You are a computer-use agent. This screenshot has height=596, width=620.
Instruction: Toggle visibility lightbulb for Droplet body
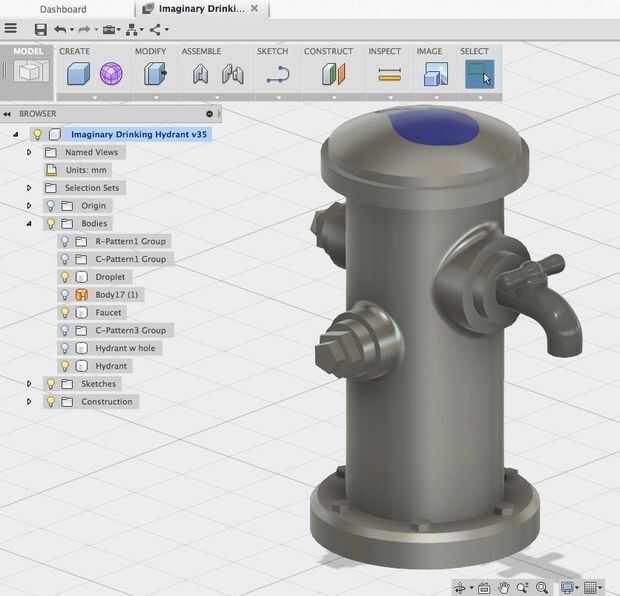coord(65,277)
